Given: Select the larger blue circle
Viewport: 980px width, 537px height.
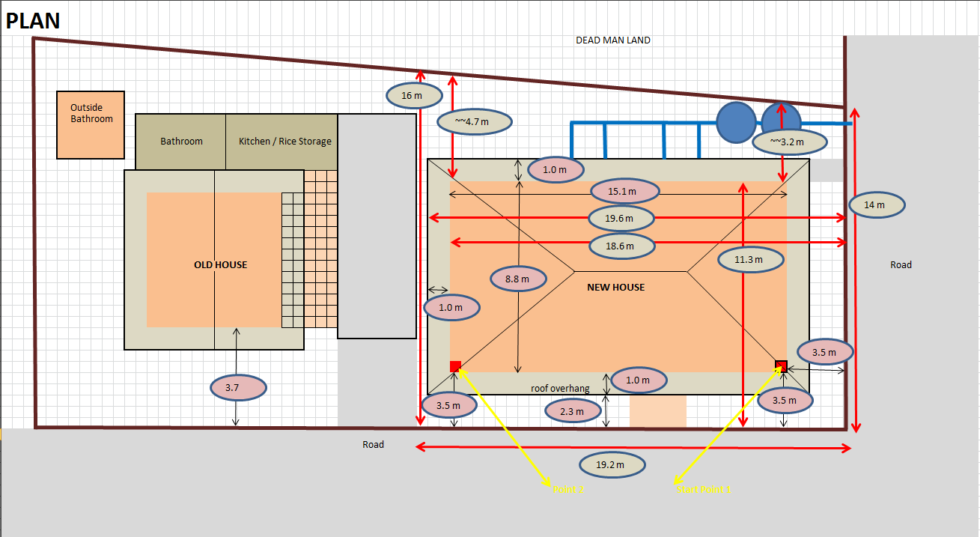Looking at the screenshot, I should click(737, 122).
